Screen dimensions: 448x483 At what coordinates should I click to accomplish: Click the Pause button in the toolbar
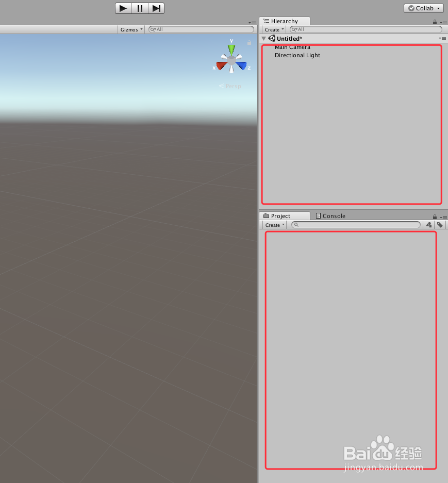coord(140,8)
